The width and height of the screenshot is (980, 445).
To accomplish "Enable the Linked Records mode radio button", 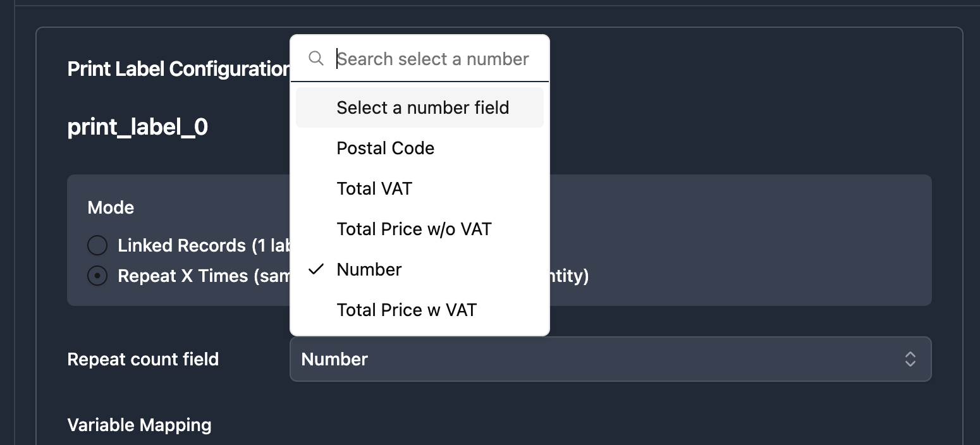I will (97, 245).
